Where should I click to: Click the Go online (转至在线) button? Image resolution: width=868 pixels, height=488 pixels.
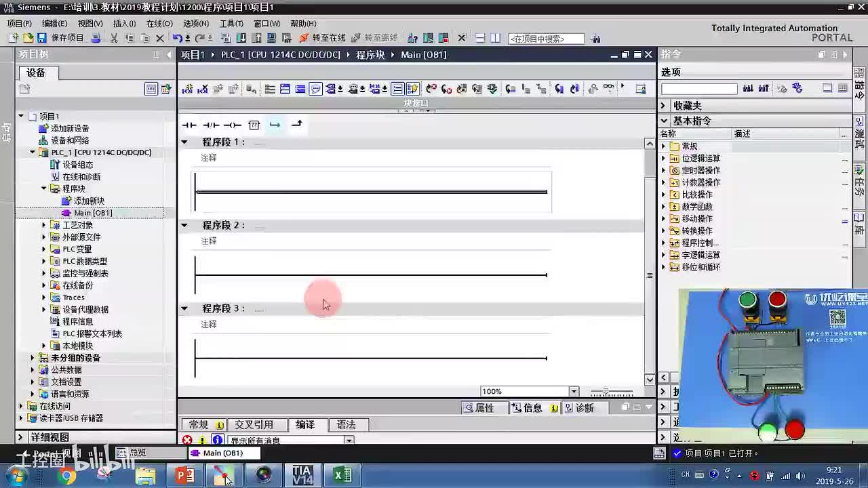click(x=323, y=38)
